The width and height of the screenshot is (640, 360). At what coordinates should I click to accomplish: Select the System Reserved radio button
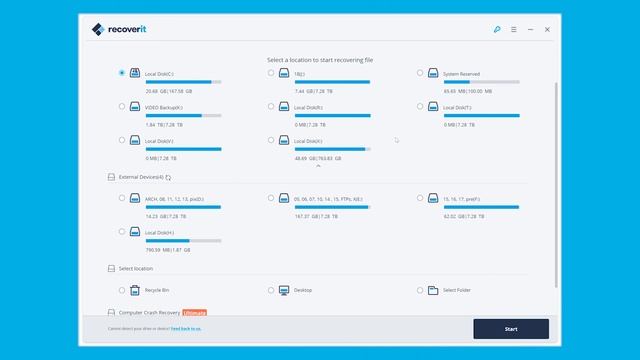pos(420,73)
